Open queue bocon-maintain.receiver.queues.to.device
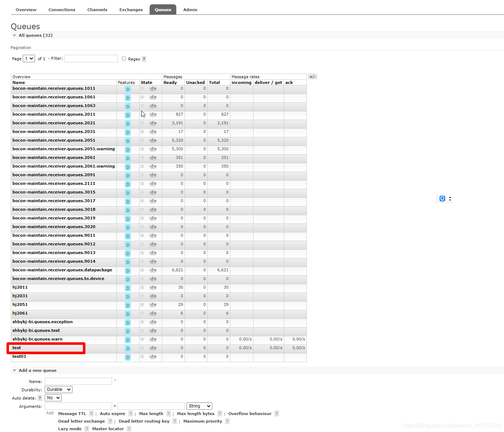Image resolution: width=504 pixels, height=432 pixels. pos(58,279)
